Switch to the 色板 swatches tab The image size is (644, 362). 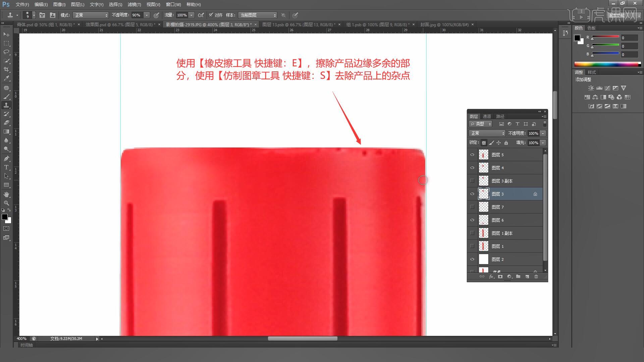tap(592, 28)
